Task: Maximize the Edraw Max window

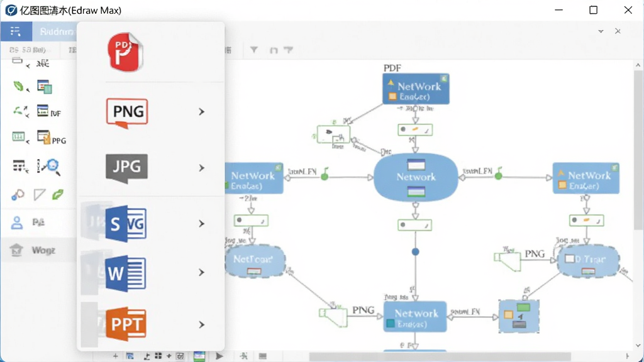Action: (593, 10)
